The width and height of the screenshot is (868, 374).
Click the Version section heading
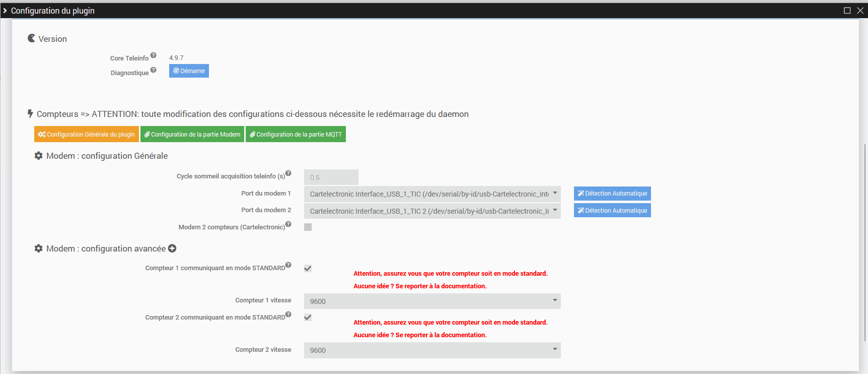point(52,39)
